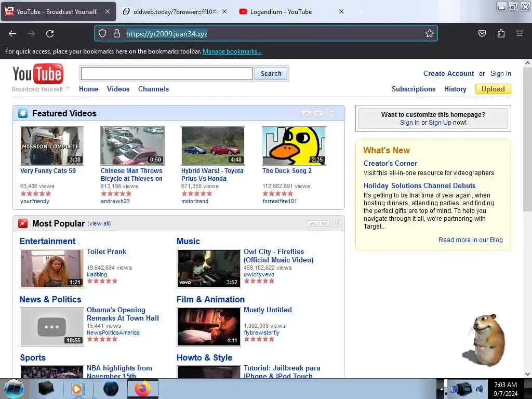Screen dimensions: 532x399
Task: Open the Music category heading
Action: click(188, 241)
